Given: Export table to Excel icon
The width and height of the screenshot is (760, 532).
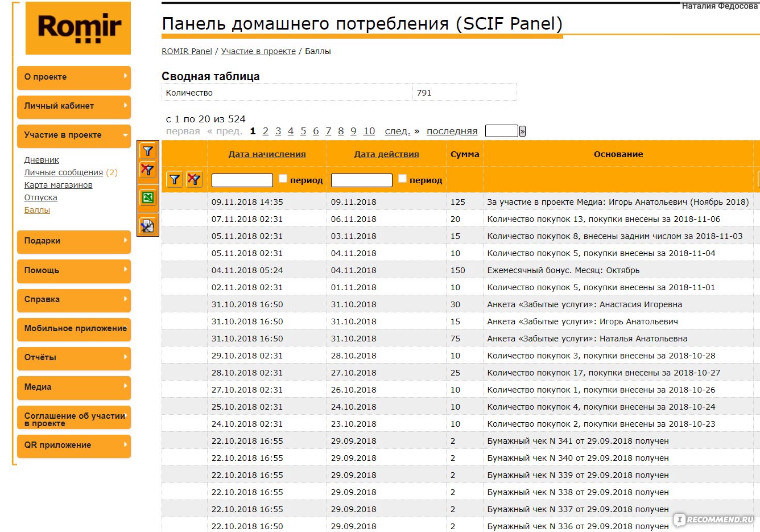Looking at the screenshot, I should coord(148,197).
